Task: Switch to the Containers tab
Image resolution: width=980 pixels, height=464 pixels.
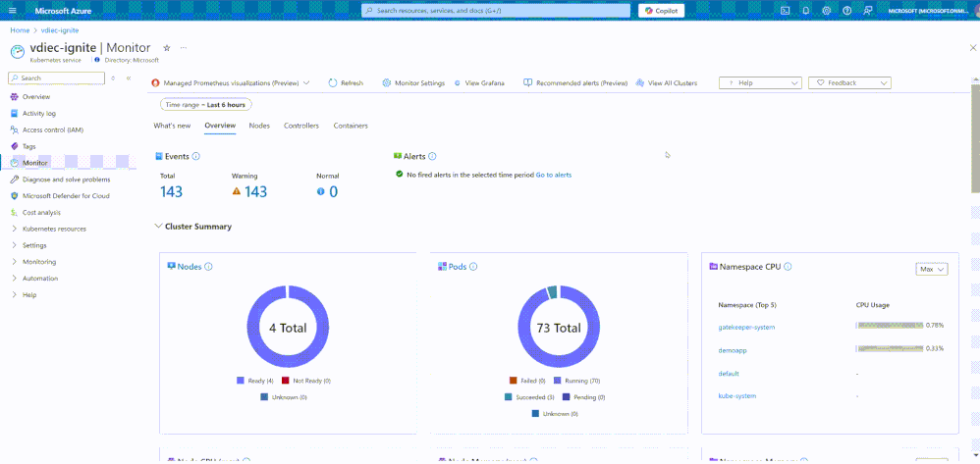Action: tap(351, 126)
